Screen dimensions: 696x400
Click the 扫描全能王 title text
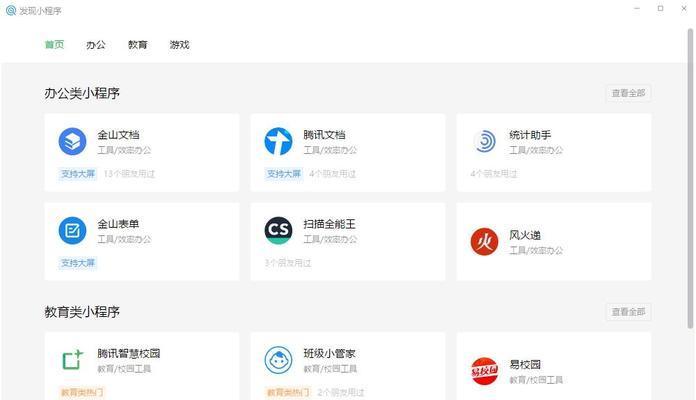[x=329, y=224]
